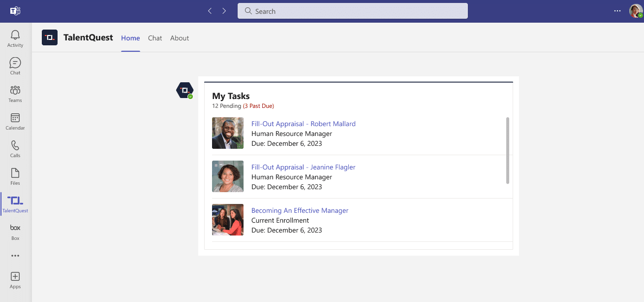Open Chat from the left sidebar
The width and height of the screenshot is (644, 302).
pyautogui.click(x=15, y=66)
